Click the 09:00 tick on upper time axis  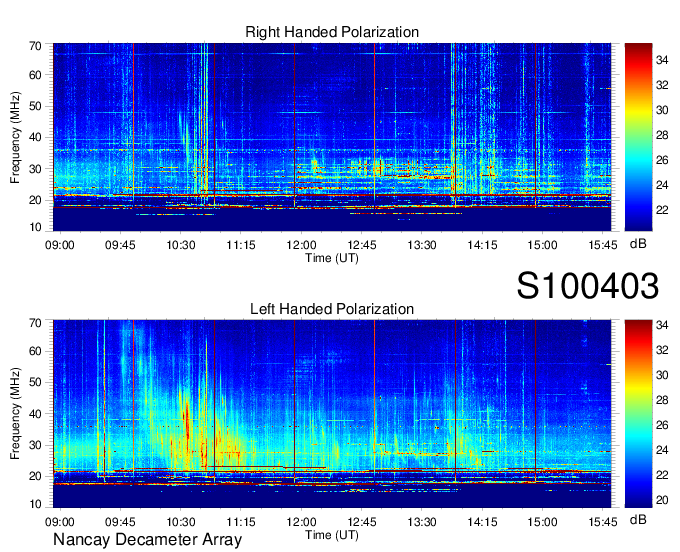(60, 245)
